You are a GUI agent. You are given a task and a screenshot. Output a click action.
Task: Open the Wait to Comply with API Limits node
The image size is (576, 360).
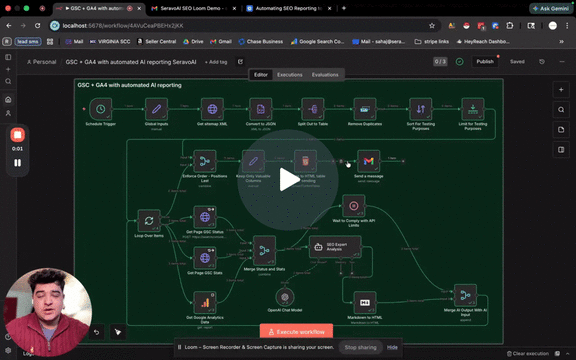pos(353,206)
